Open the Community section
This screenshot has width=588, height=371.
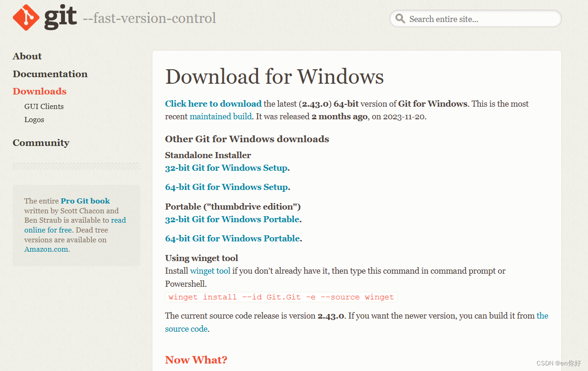point(41,143)
